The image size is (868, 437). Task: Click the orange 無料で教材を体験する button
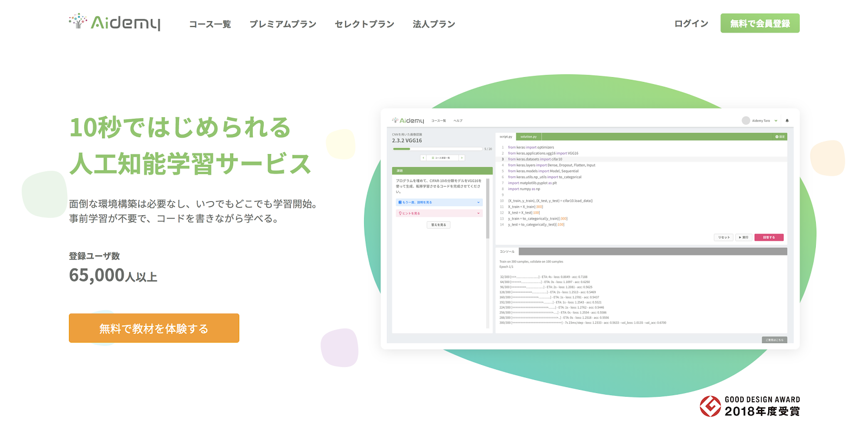[154, 328]
